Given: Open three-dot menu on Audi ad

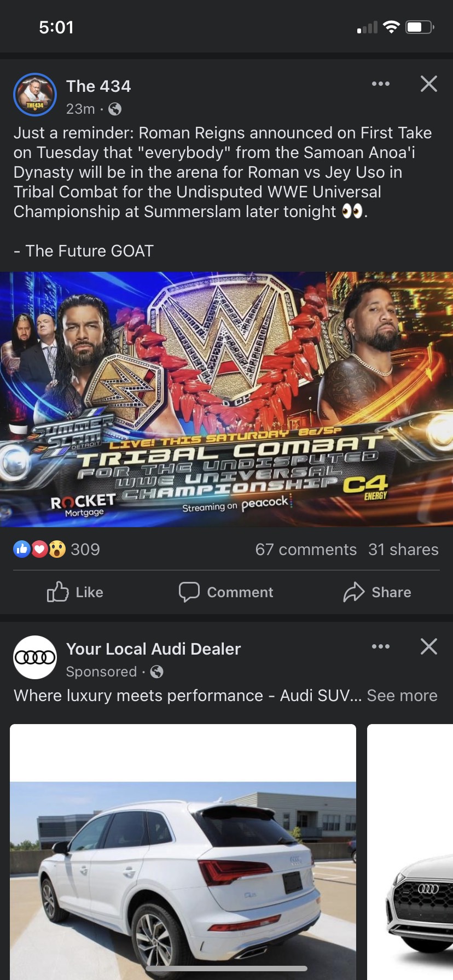Looking at the screenshot, I should [x=381, y=646].
